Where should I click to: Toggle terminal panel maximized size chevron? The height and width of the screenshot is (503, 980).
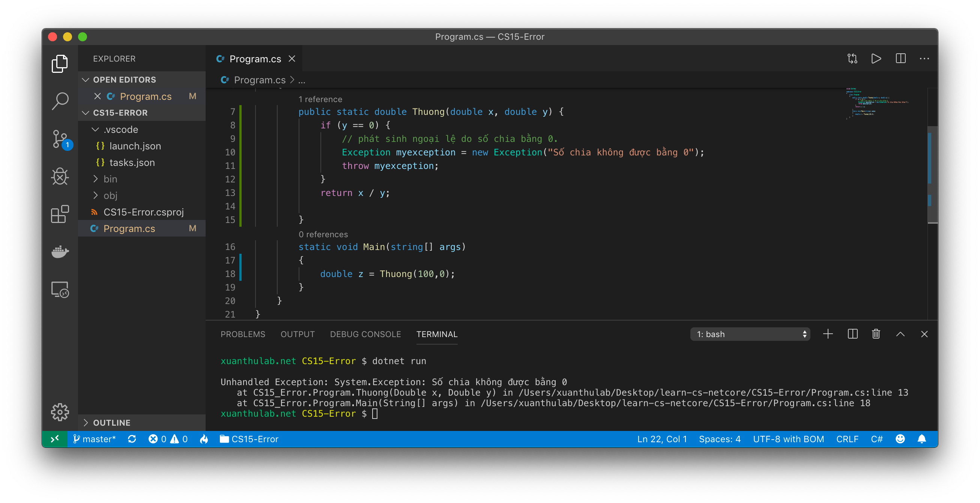tap(900, 334)
